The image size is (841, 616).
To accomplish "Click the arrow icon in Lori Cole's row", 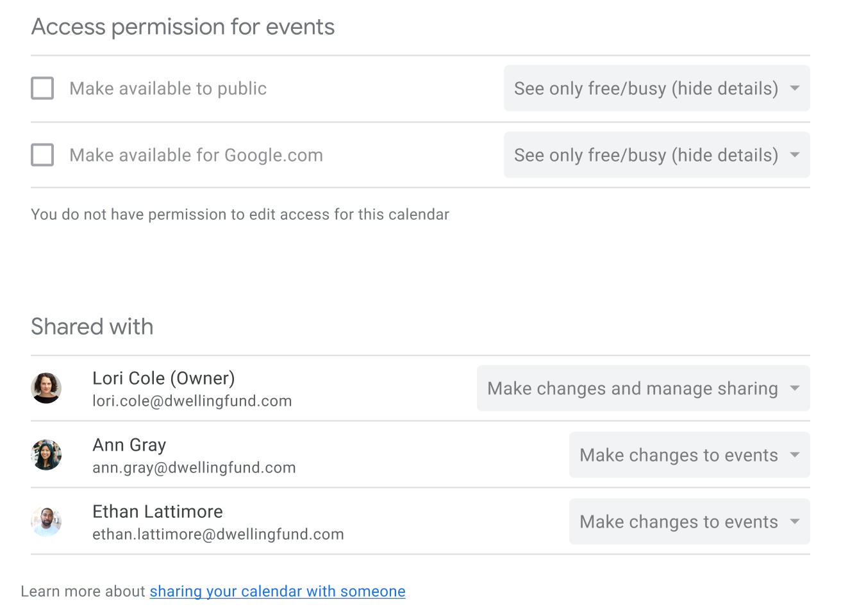I will click(x=795, y=388).
